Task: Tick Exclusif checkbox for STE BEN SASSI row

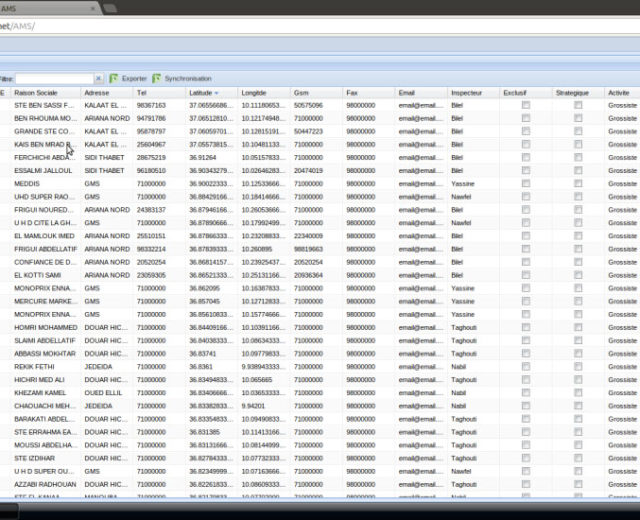Action: [525, 105]
